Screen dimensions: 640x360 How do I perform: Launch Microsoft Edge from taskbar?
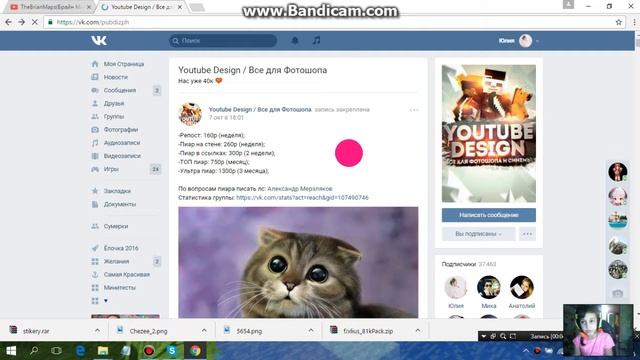(80, 351)
